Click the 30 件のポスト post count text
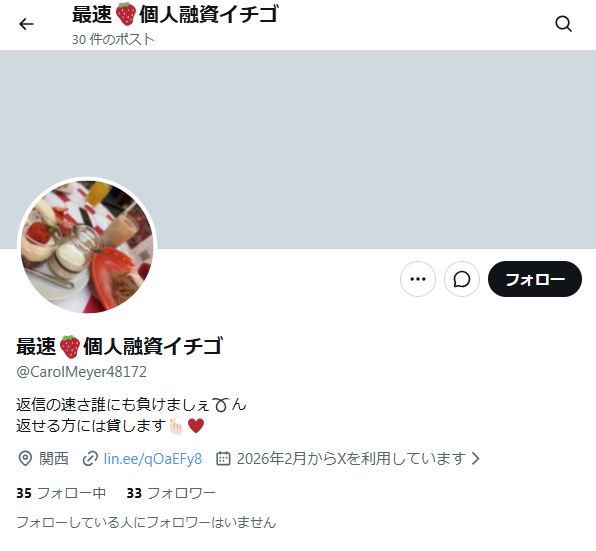596x551 pixels. point(113,39)
